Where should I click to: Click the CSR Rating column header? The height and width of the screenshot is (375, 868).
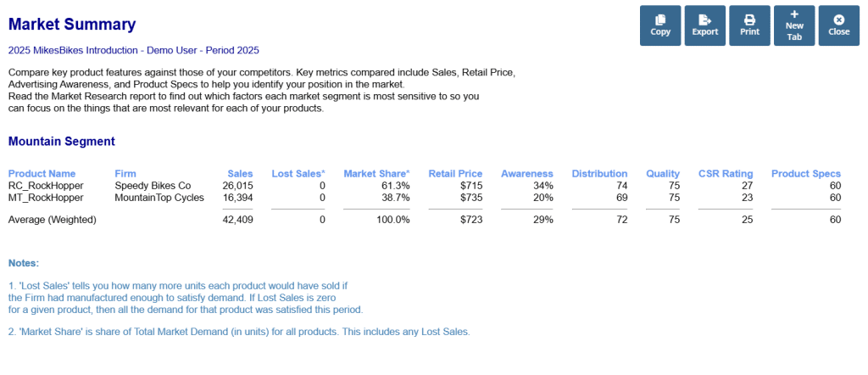click(x=726, y=174)
